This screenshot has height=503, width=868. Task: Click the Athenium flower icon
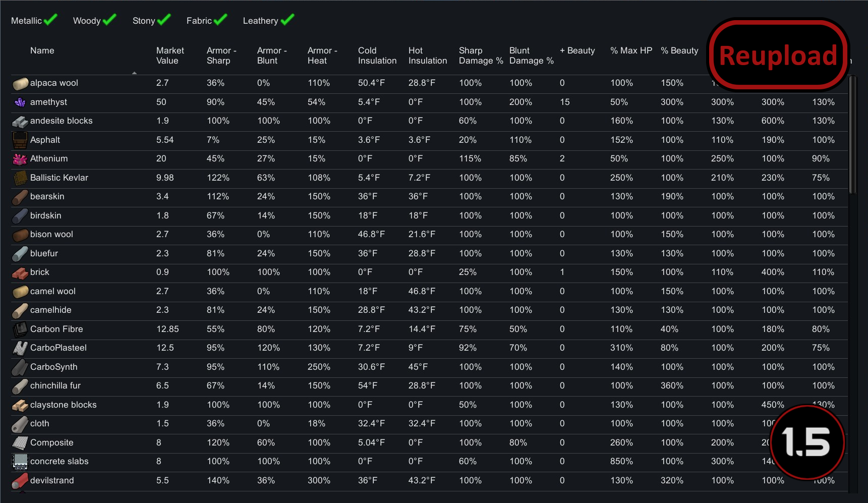click(20, 158)
